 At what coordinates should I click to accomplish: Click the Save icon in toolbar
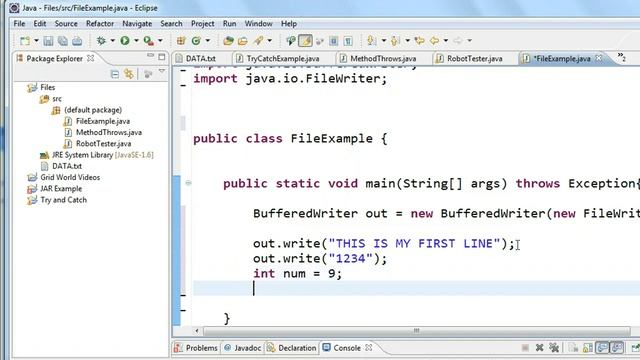click(x=48, y=40)
